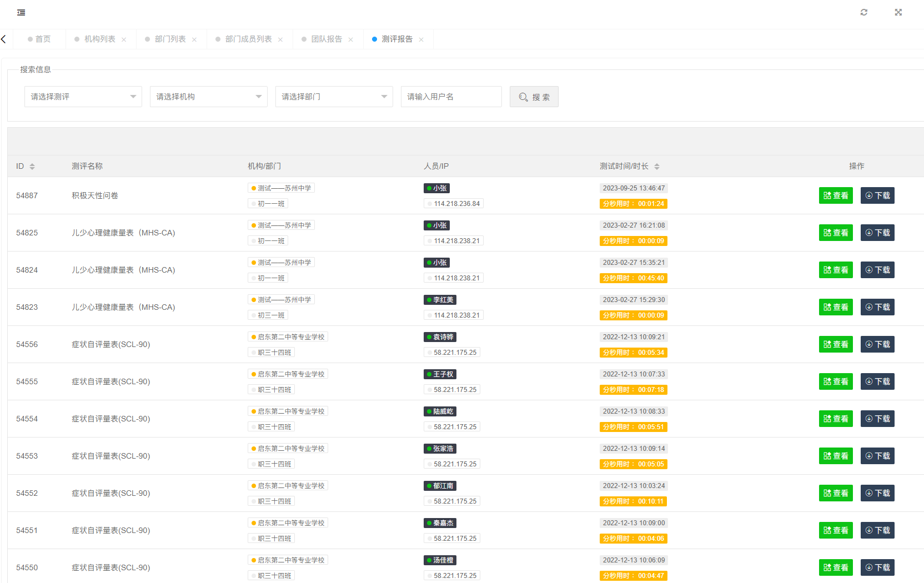View report for ID 54823
Image resolution: width=924 pixels, height=583 pixels.
pyautogui.click(x=836, y=307)
